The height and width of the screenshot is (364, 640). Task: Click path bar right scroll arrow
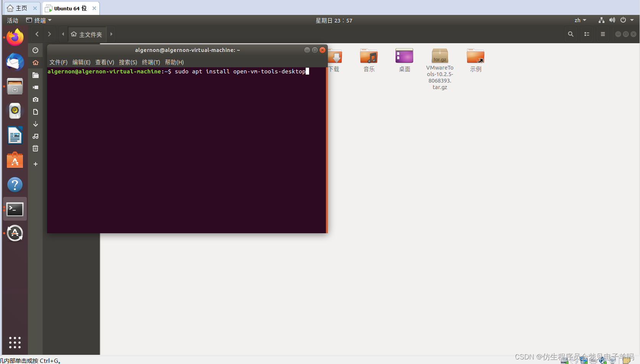coord(111,34)
